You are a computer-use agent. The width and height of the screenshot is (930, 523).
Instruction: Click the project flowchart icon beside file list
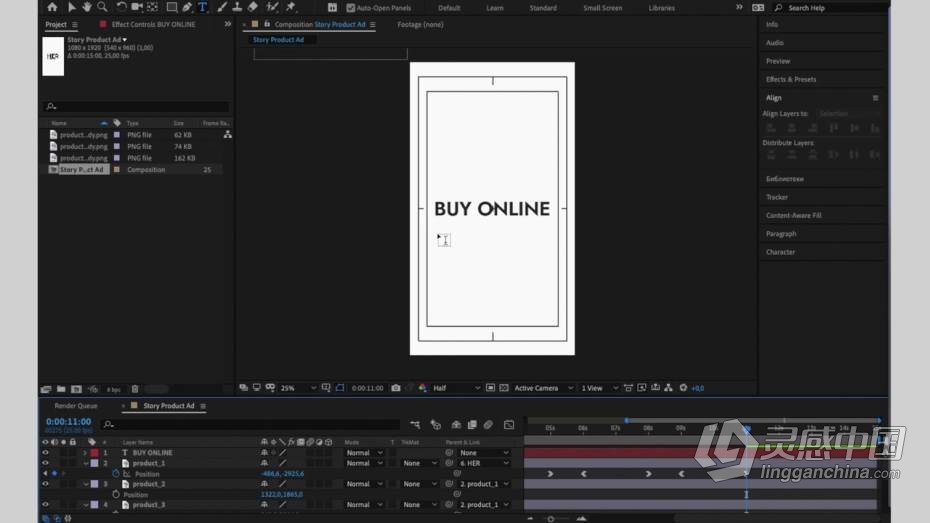[227, 135]
